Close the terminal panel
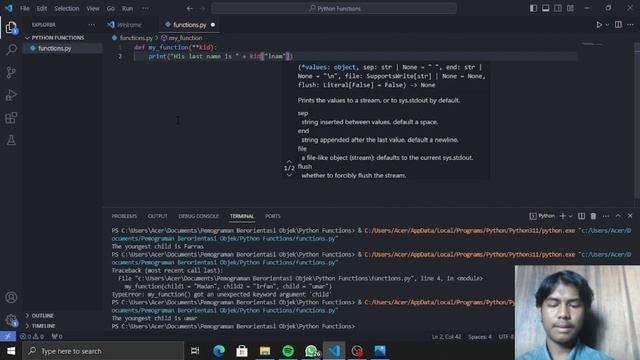 [x=630, y=216]
